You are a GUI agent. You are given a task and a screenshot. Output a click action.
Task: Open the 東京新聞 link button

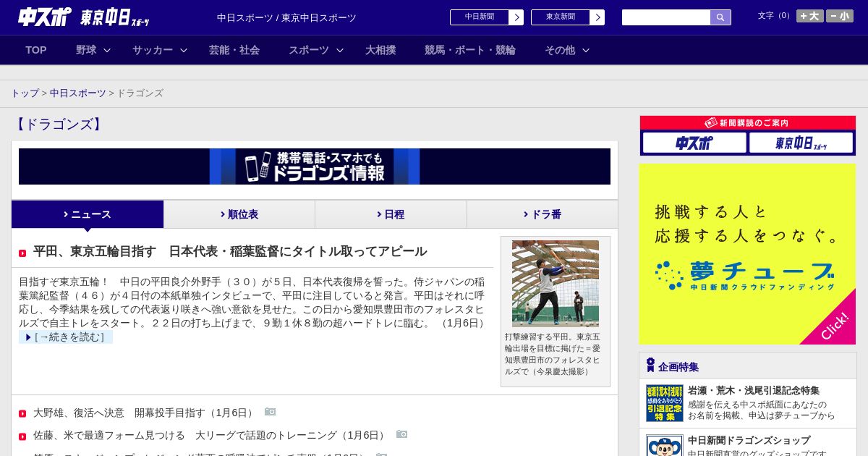(561, 17)
